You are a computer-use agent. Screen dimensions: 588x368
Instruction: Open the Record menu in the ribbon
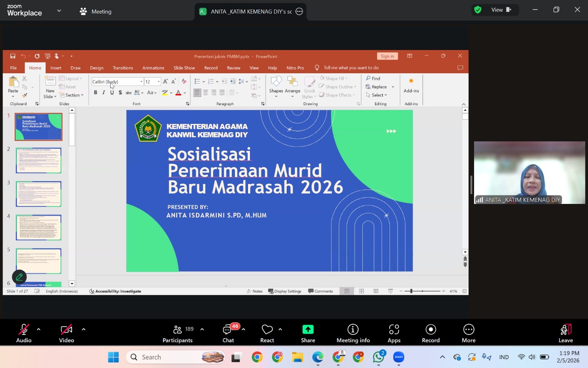coord(210,68)
